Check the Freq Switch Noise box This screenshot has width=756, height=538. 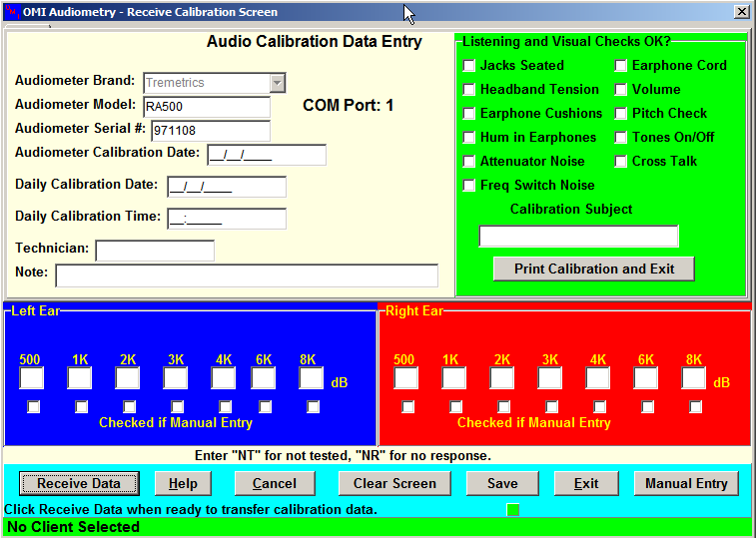(469, 186)
